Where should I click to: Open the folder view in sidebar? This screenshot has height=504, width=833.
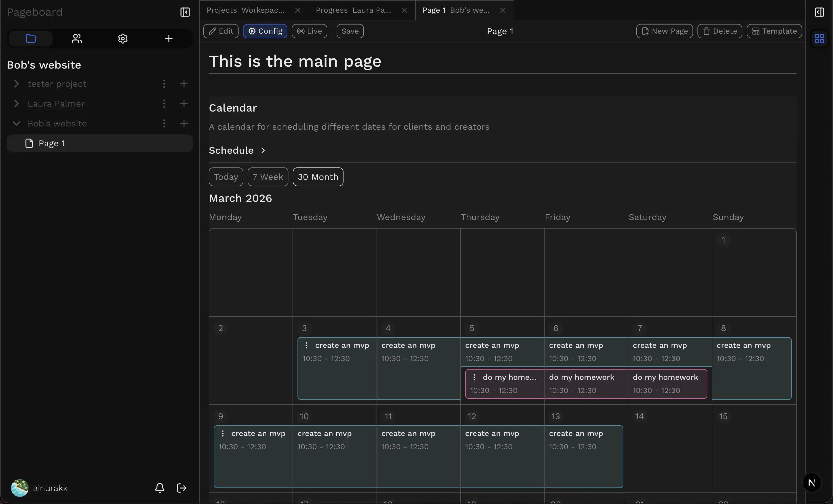point(30,38)
